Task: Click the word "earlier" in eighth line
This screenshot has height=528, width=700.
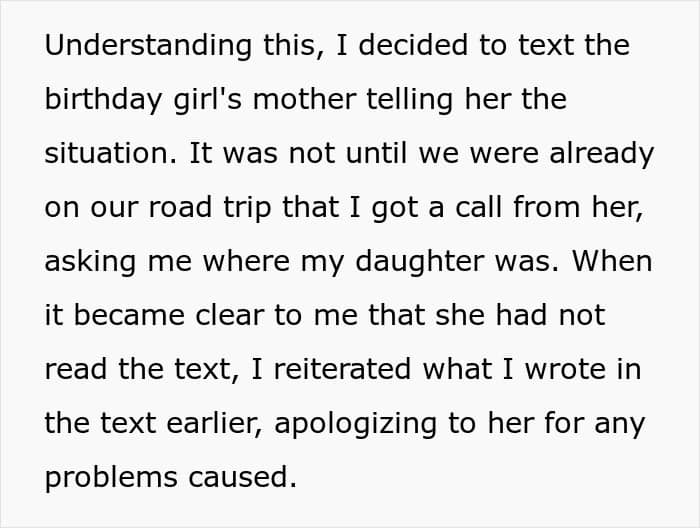Action: click(214, 424)
